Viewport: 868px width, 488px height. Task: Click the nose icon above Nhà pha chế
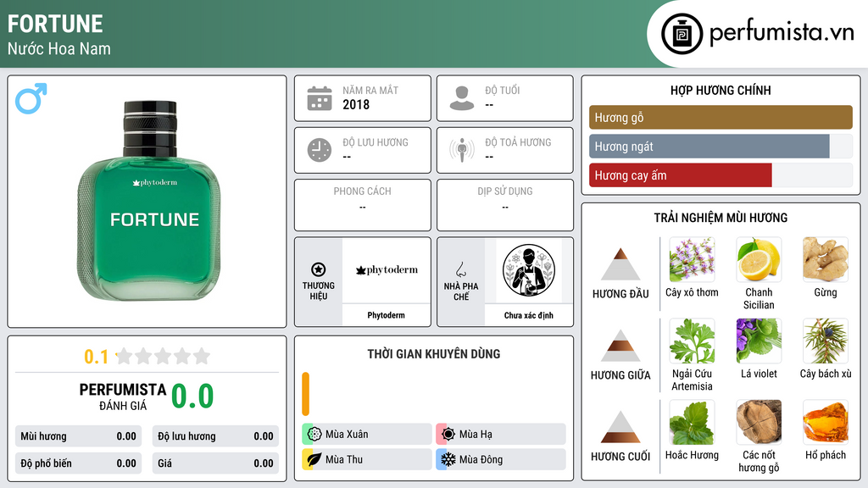pos(460,269)
